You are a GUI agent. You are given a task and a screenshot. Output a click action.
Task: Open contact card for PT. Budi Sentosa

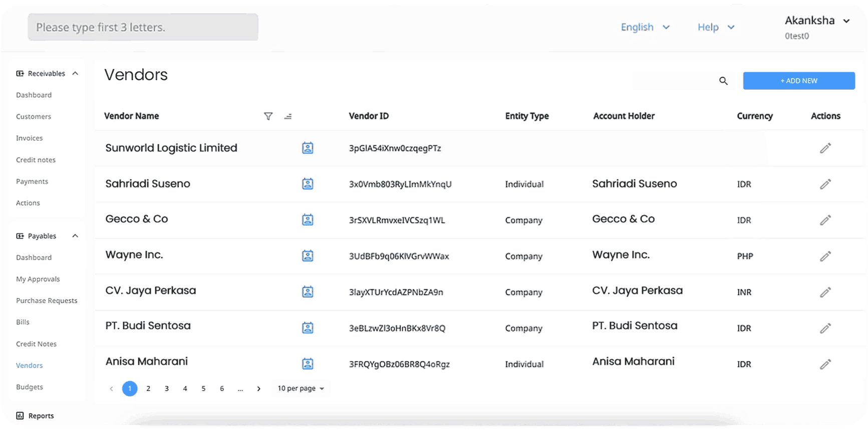308,328
